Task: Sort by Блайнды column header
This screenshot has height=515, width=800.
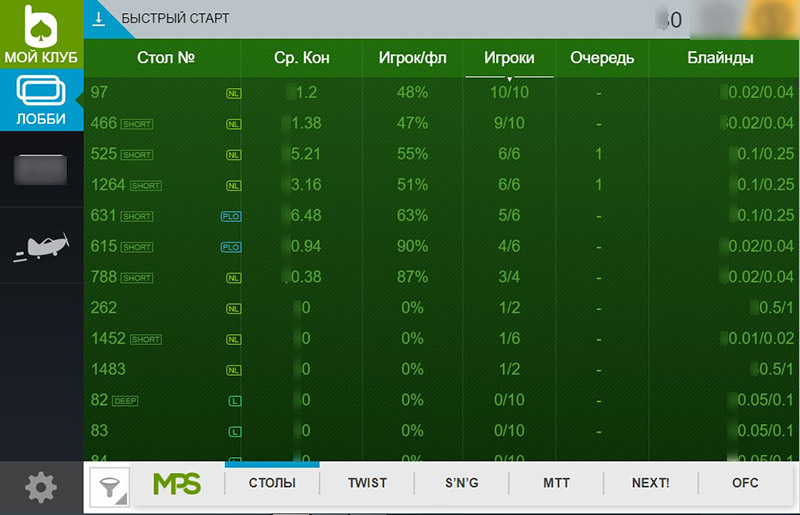Action: click(720, 58)
